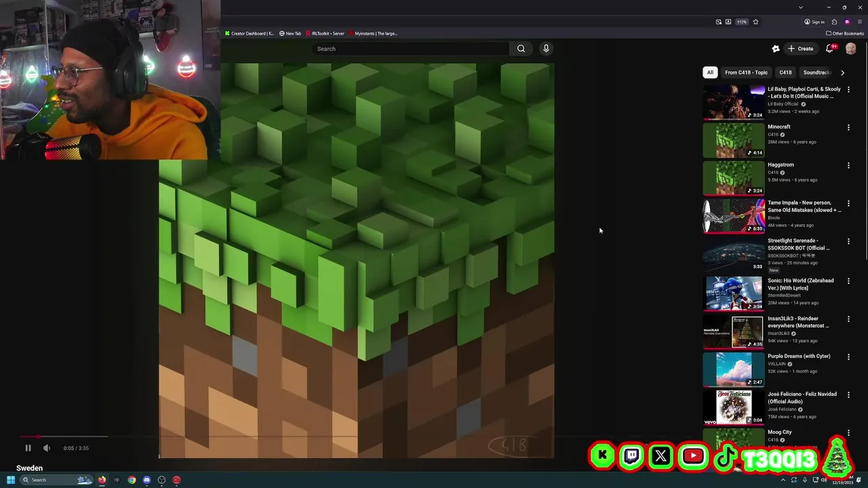Expand the system tray hidden icons chevron
The height and width of the screenshot is (488, 868).
point(783,480)
